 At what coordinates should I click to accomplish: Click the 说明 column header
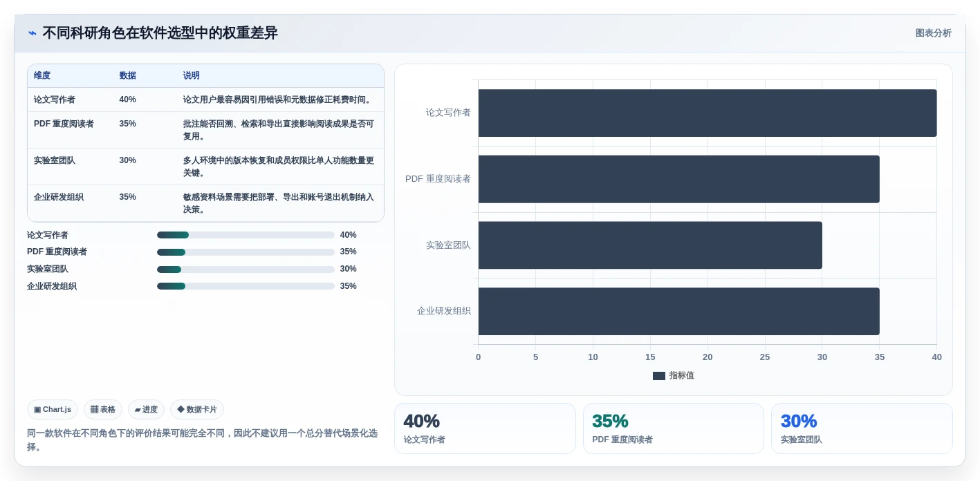pyautogui.click(x=192, y=75)
